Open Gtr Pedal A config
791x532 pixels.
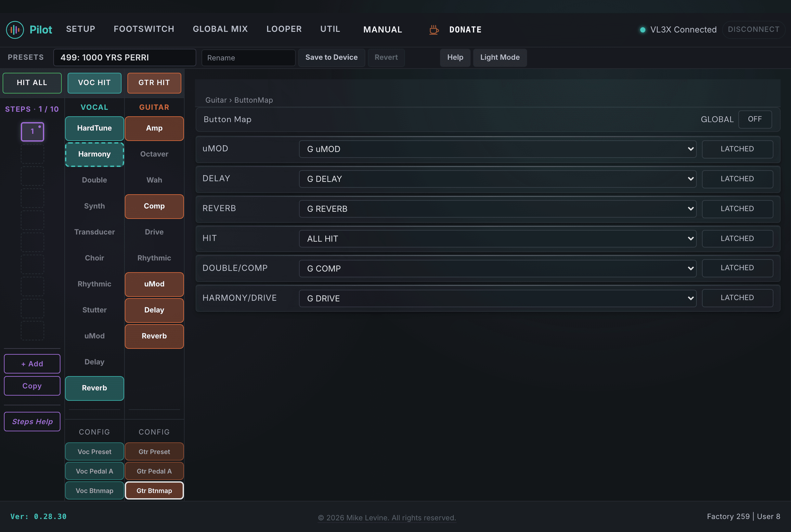tap(154, 471)
